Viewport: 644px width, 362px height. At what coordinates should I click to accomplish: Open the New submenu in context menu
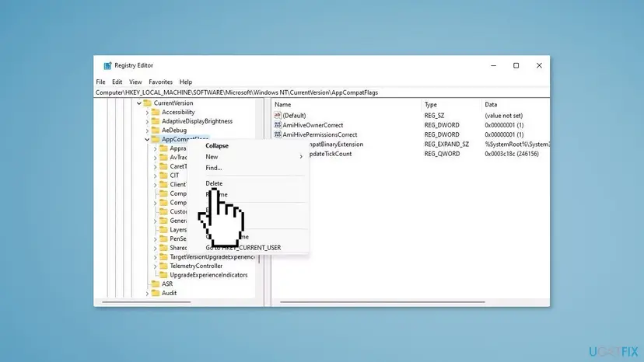point(254,157)
